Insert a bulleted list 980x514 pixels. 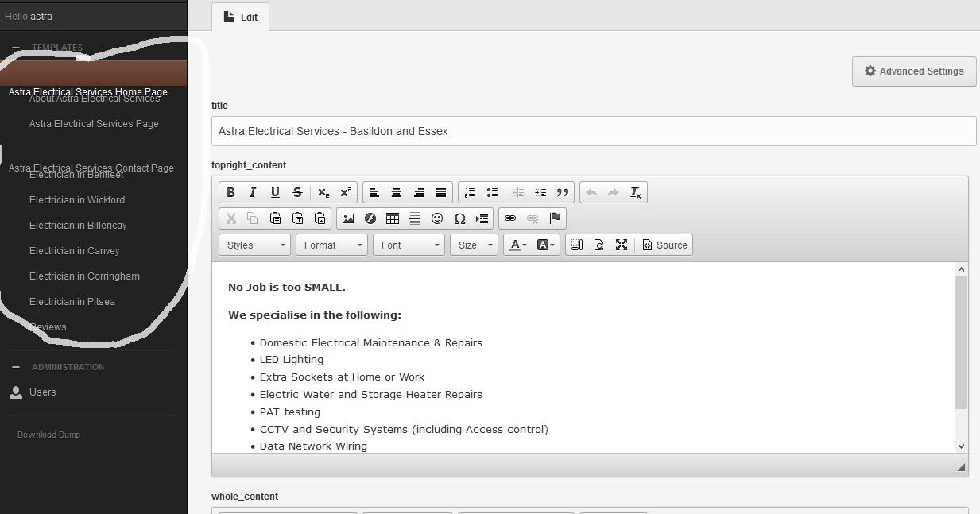[x=492, y=192]
